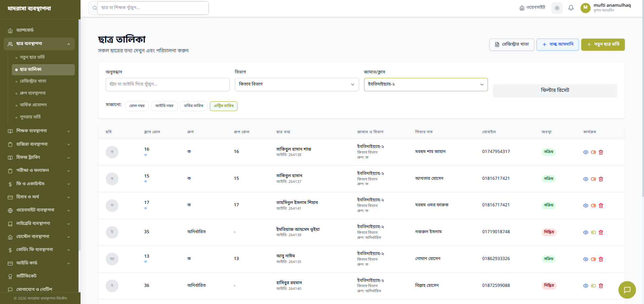
Task: Open রেজিস্ট্রার খাতা in sidebar submenu
Action: tap(43, 81)
